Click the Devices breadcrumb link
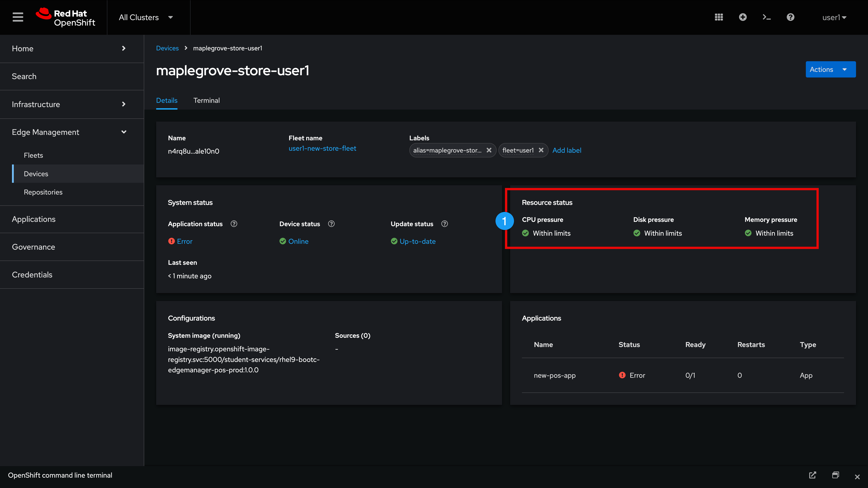 pyautogui.click(x=167, y=48)
